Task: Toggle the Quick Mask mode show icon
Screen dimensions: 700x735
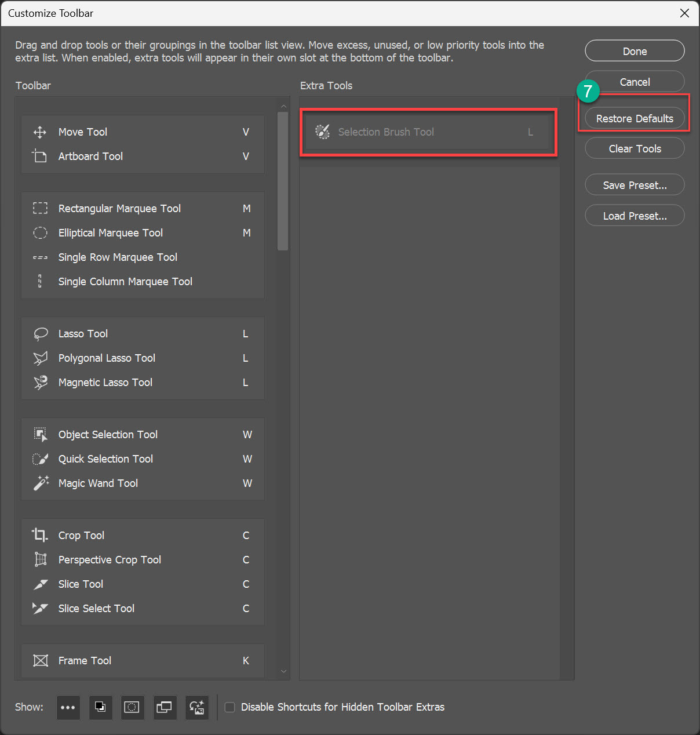Action: pyautogui.click(x=132, y=707)
